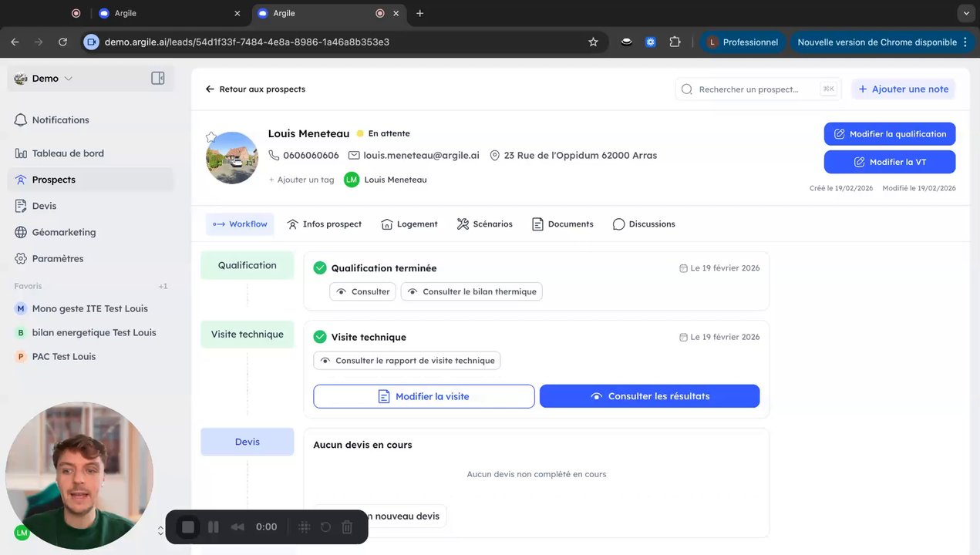Reload the browser page
Viewport: 980px width, 555px height.
pos(62,42)
